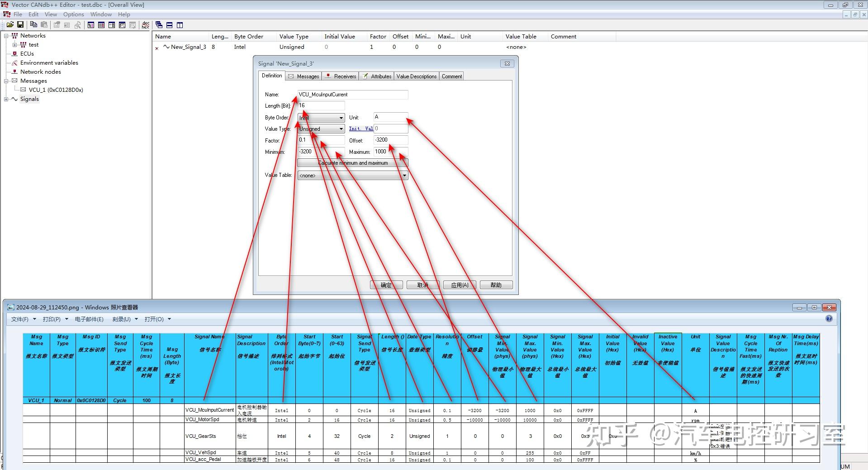Screen dimensions: 868x470
Task: Click the cascade windows icon
Action: click(x=159, y=25)
